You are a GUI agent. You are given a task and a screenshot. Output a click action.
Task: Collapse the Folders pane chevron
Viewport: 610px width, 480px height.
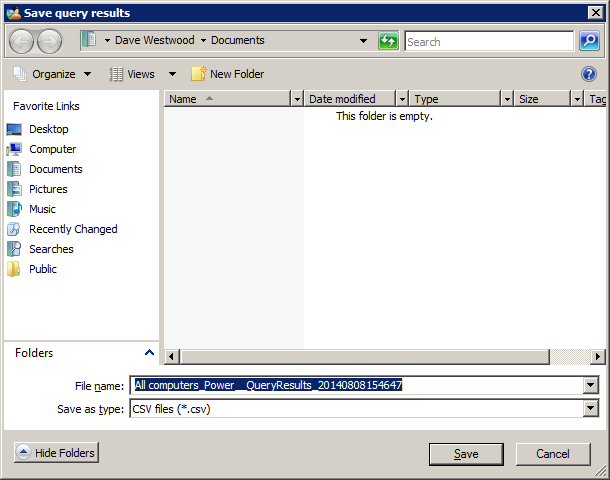click(149, 353)
